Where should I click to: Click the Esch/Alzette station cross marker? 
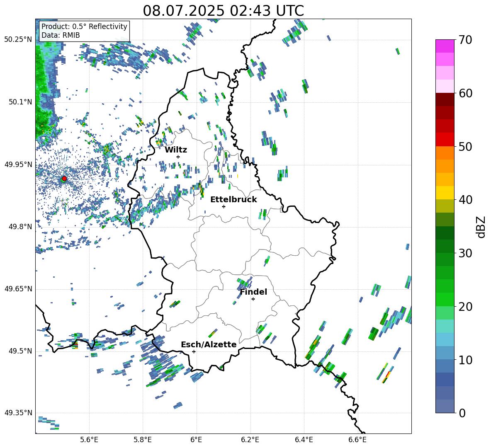tap(194, 351)
